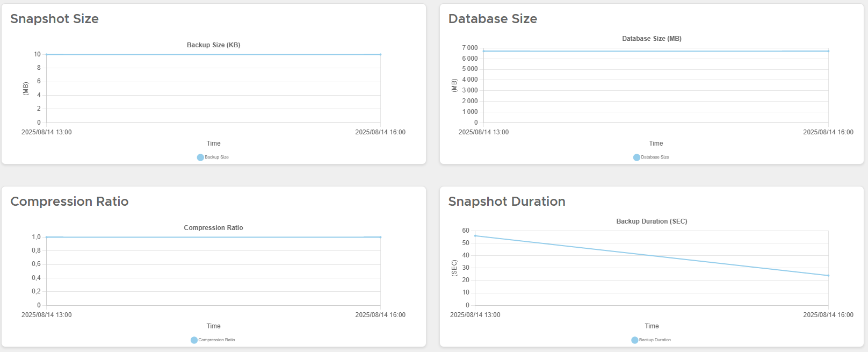Click the Compression Ratio panel heading
Image resolution: width=868 pixels, height=352 pixels.
coord(69,202)
